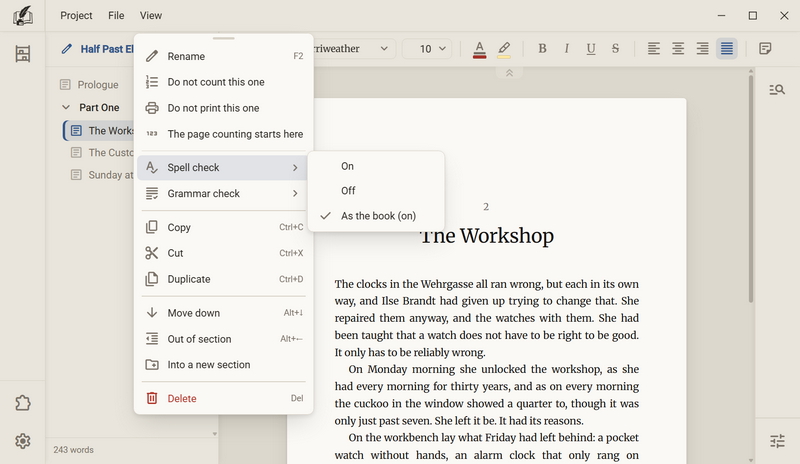Click the highlighter color icon

point(504,50)
